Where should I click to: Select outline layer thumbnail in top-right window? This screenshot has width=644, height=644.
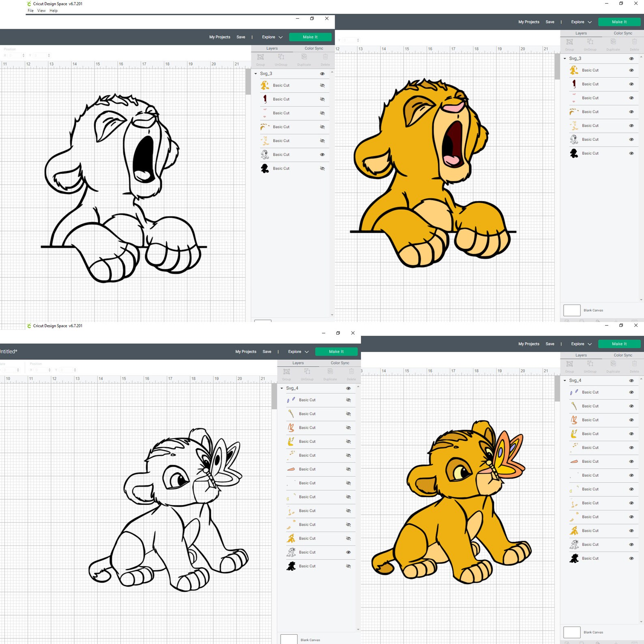coord(574,140)
